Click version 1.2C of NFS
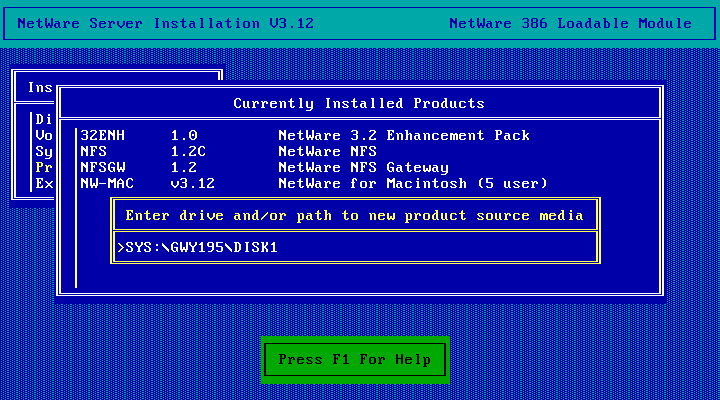Image resolution: width=720 pixels, height=400 pixels. point(188,152)
